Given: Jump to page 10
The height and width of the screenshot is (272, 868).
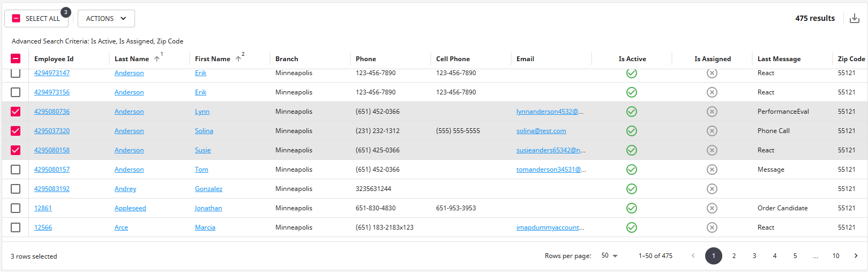Looking at the screenshot, I should pyautogui.click(x=835, y=256).
